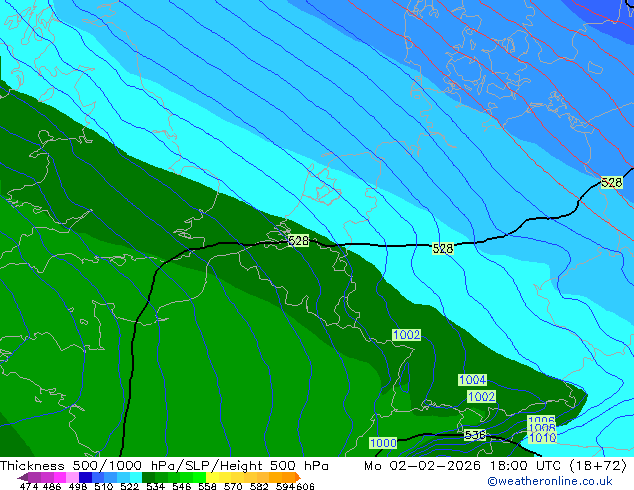Click the 606 legend value
This screenshot has width=634, height=490.
coord(305,486)
